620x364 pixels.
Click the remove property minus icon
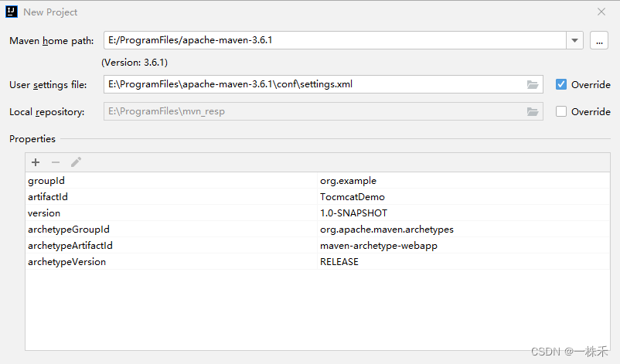(56, 162)
